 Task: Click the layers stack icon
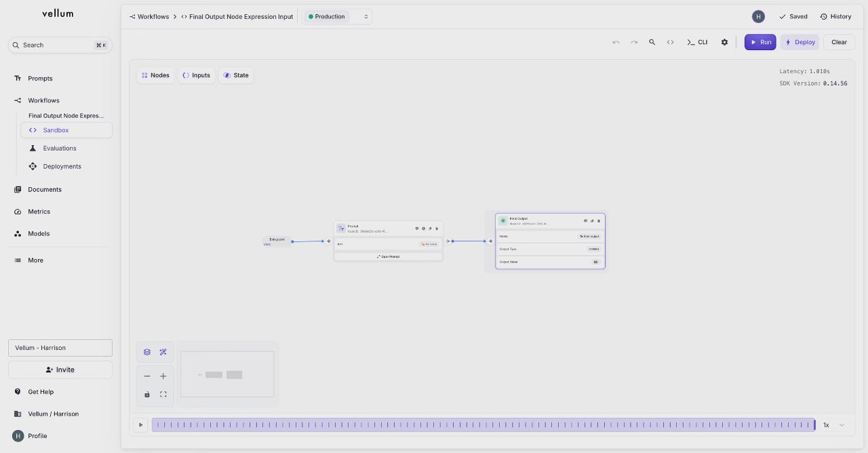tap(147, 352)
